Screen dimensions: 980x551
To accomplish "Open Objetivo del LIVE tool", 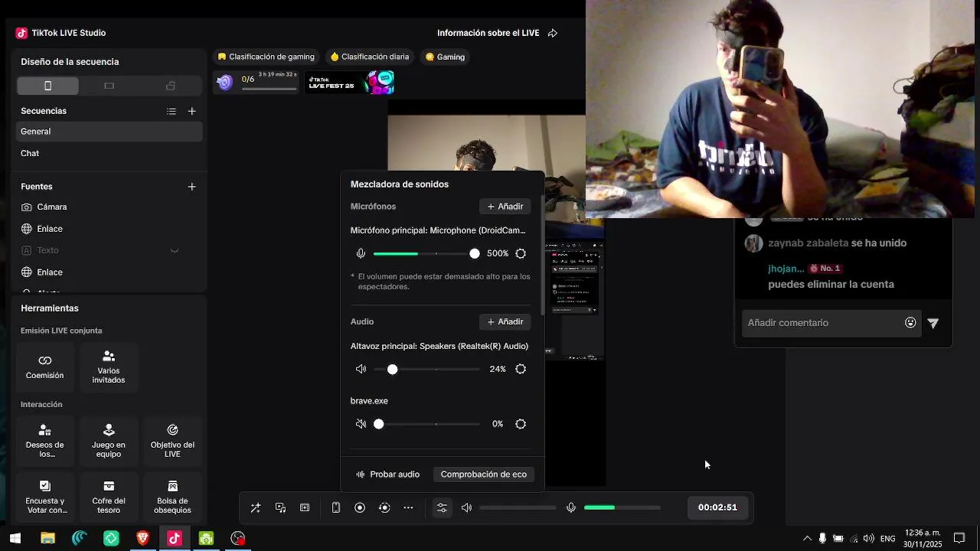I will click(172, 441).
